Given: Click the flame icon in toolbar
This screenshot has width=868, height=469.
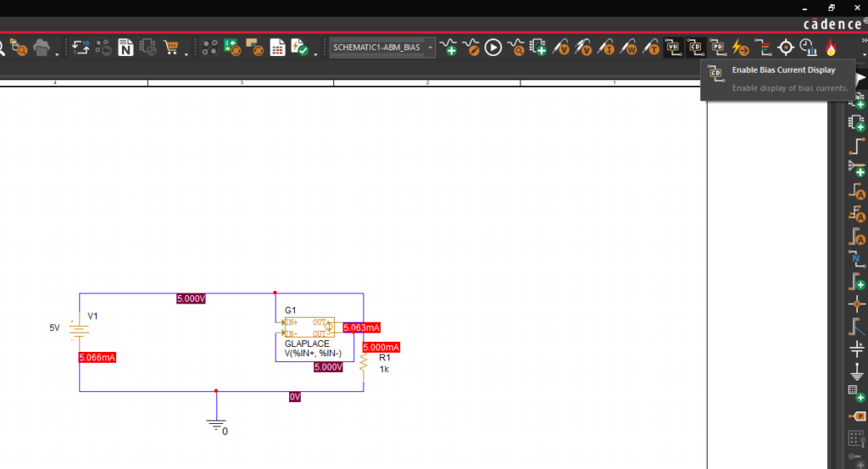Looking at the screenshot, I should pyautogui.click(x=831, y=47).
